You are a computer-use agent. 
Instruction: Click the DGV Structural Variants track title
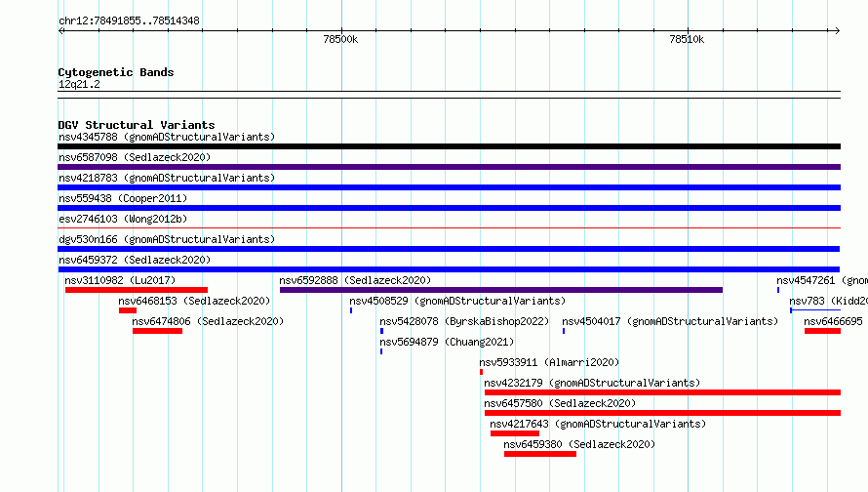pos(137,125)
